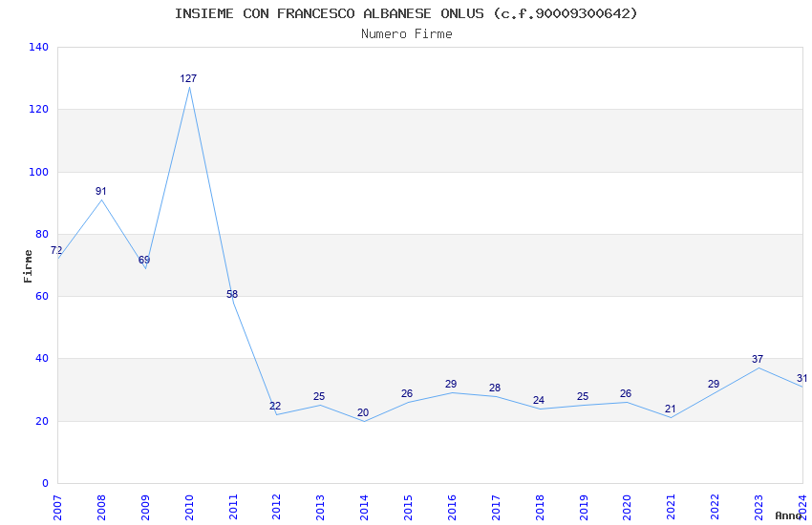Select data label 58 for 2011
812x525 pixels.
pyautogui.click(x=232, y=294)
